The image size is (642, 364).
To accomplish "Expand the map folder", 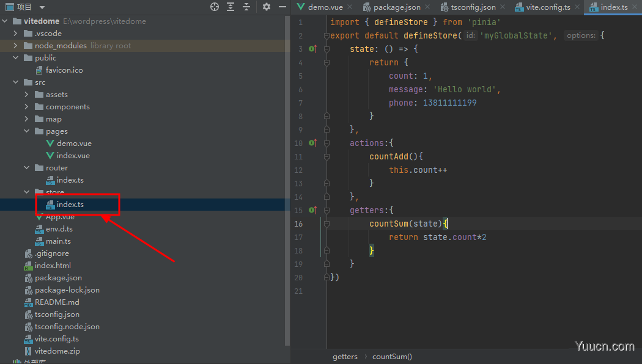I will click(x=27, y=119).
